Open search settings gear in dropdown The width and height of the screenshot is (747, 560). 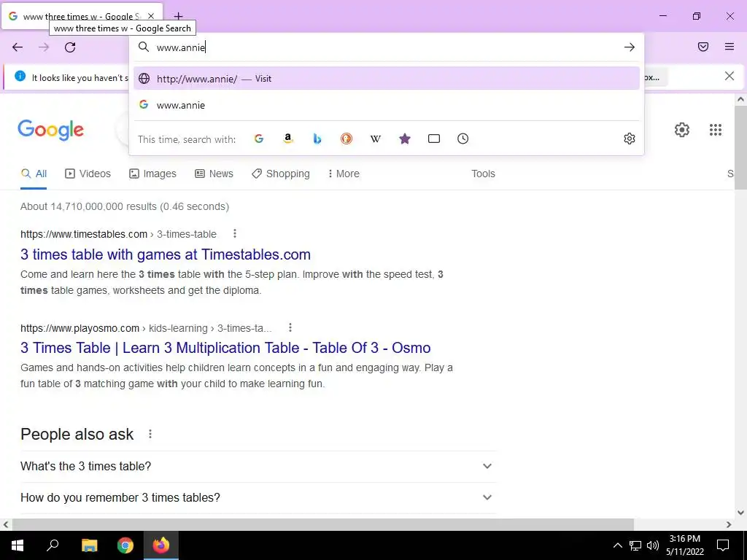[630, 139]
